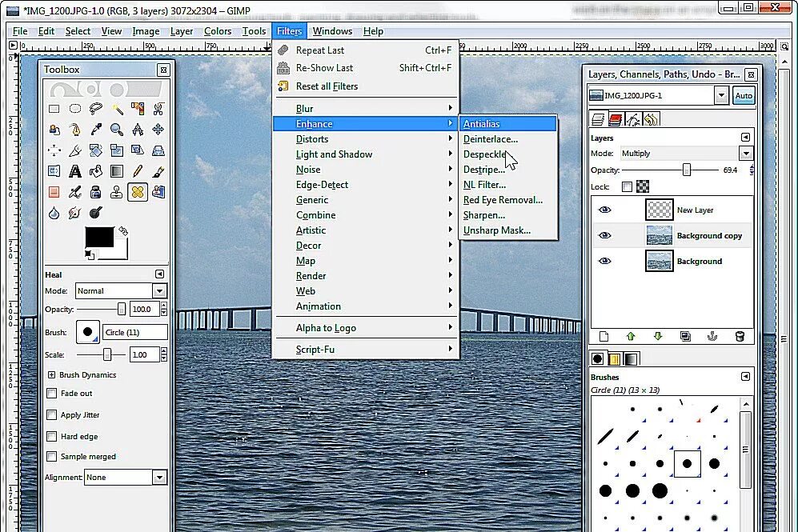Switch to the Undo history tab
798x532 pixels.
(x=652, y=119)
